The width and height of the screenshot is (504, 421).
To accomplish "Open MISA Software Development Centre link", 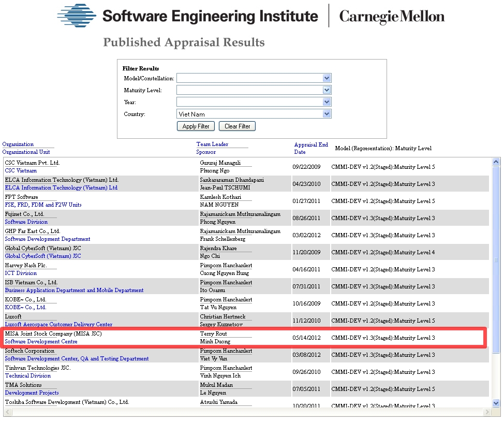I will 41,342.
